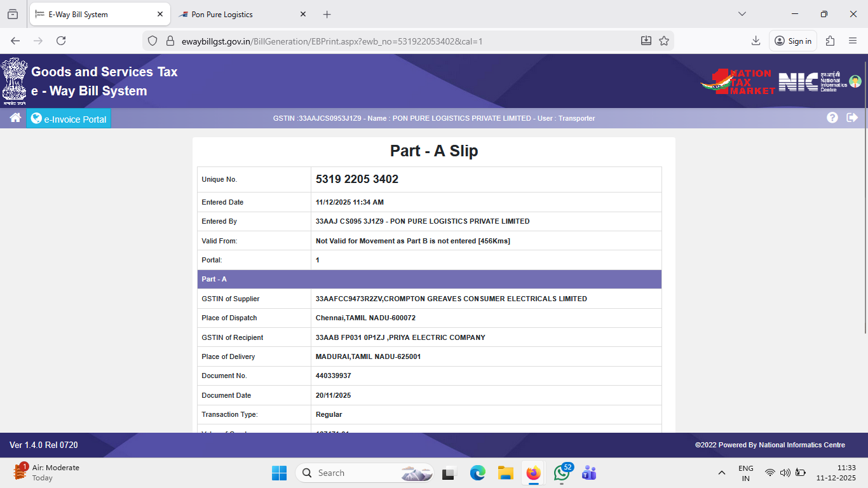Viewport: 868px width, 488px height.
Task: Open a new browser tab
Action: tap(327, 14)
